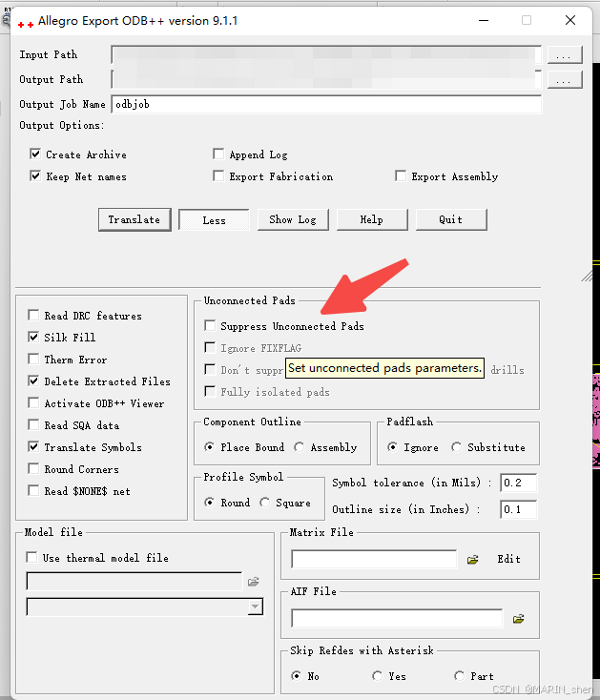The image size is (600, 700).
Task: Enable Append Log checkbox
Action: click(x=218, y=154)
